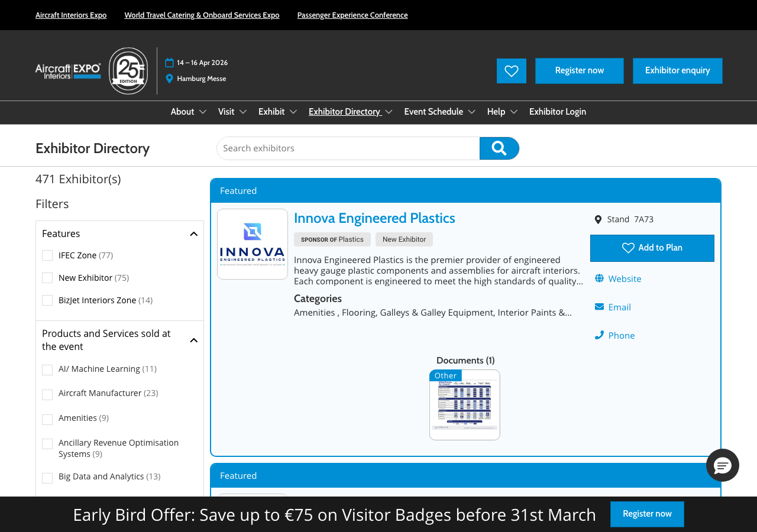757x532 pixels.
Task: Click the Innova Engineered Plastics logo
Action: point(253,244)
